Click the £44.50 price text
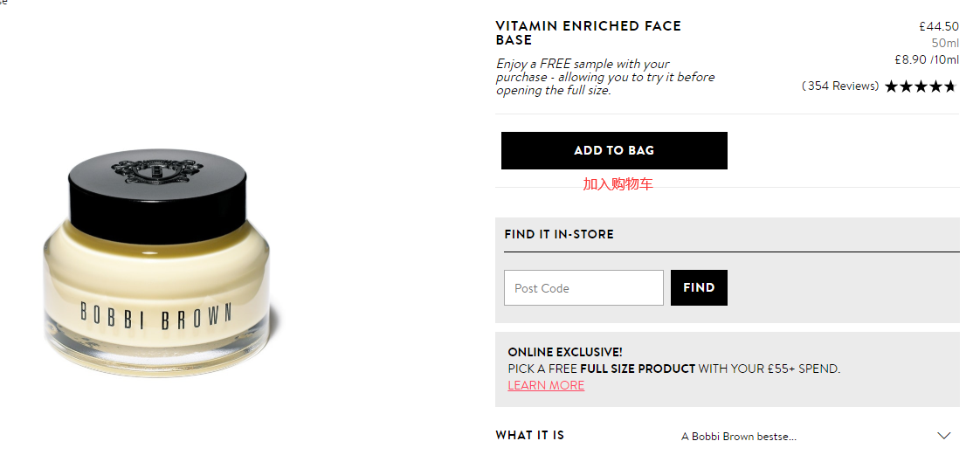980x455 pixels. pos(938,26)
